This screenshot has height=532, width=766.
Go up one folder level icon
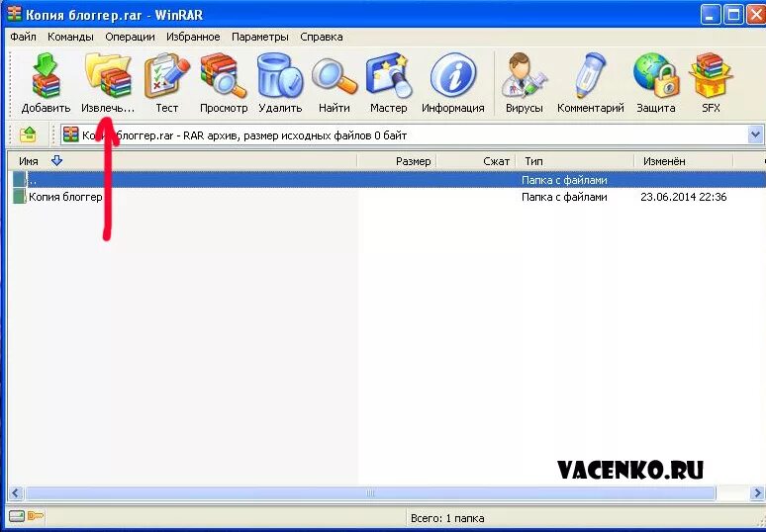click(28, 134)
